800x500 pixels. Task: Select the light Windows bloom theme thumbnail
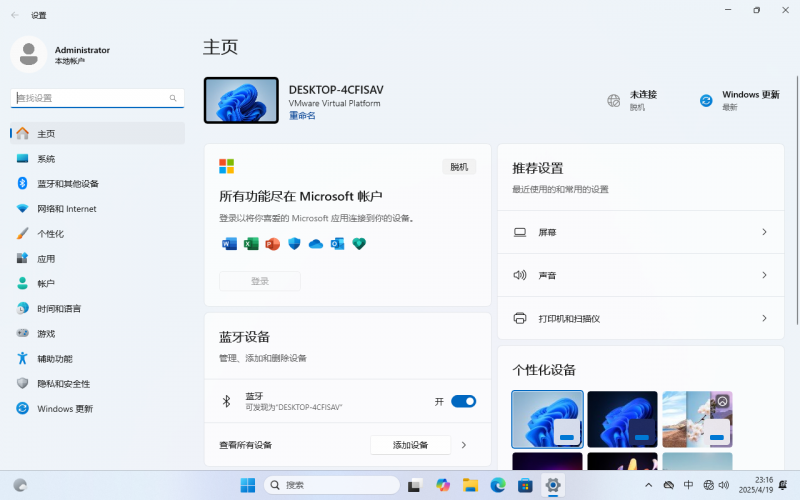pyautogui.click(x=547, y=419)
